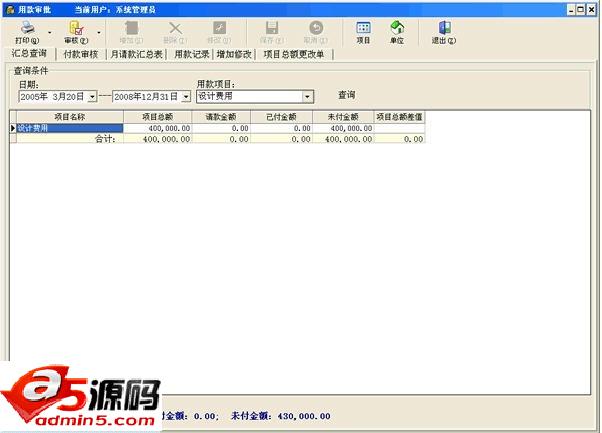Screen dimensions: 602x433
Task: Open the dropdown arrow beside 审核
Action: (99, 33)
